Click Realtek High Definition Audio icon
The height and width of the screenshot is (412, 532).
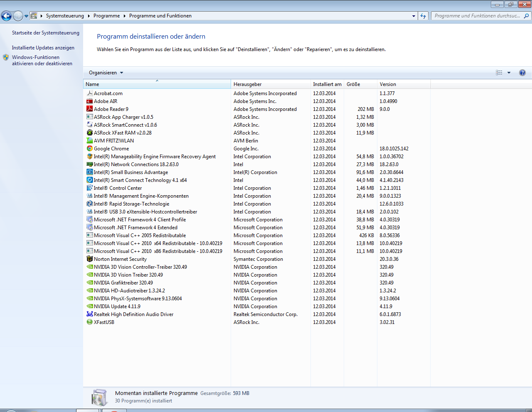pyautogui.click(x=89, y=314)
